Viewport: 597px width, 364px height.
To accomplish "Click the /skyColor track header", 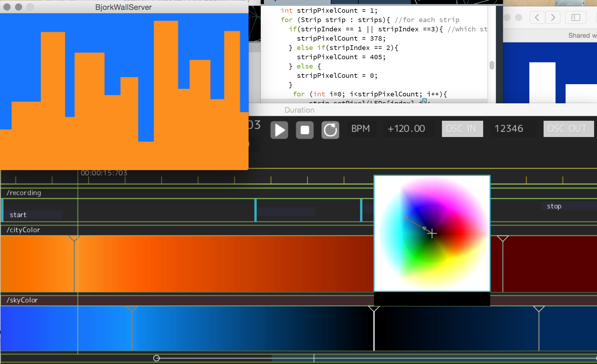I will click(x=23, y=300).
